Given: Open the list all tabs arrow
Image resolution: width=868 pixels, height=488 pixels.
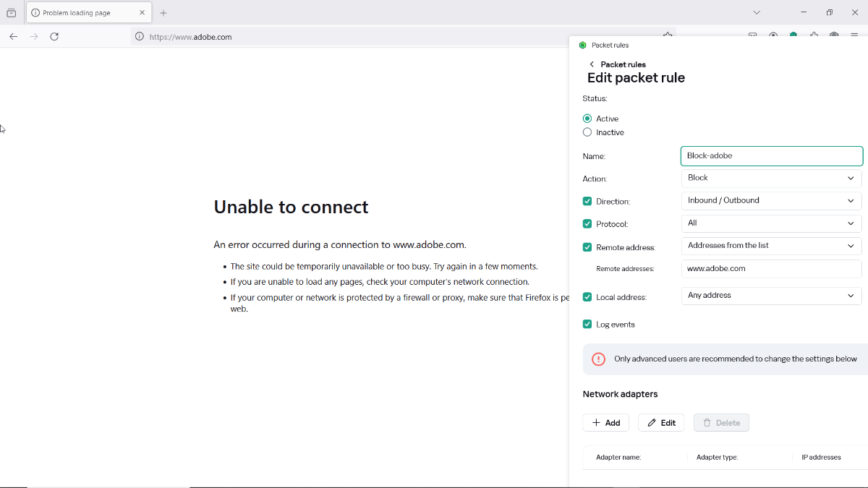Looking at the screenshot, I should (757, 12).
